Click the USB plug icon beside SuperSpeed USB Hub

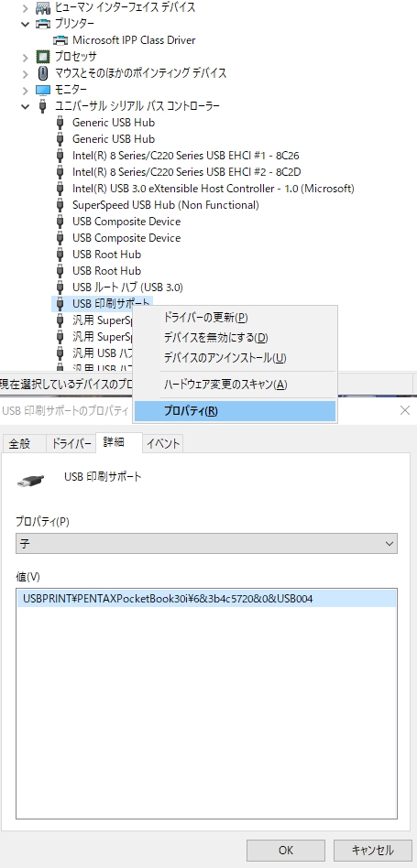pyautogui.click(x=60, y=205)
